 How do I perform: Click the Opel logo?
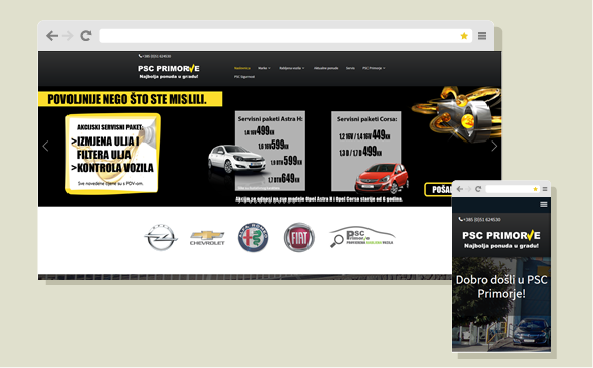pyautogui.click(x=161, y=237)
